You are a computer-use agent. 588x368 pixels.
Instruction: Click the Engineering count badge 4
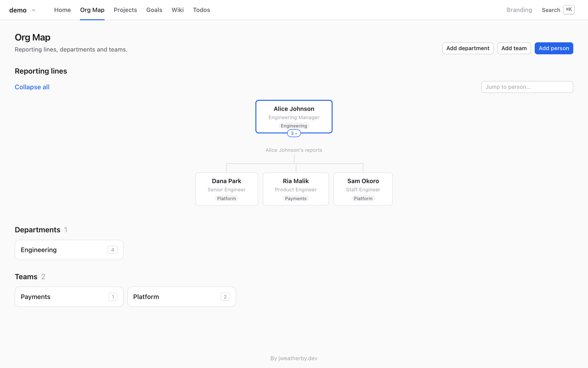(112, 250)
